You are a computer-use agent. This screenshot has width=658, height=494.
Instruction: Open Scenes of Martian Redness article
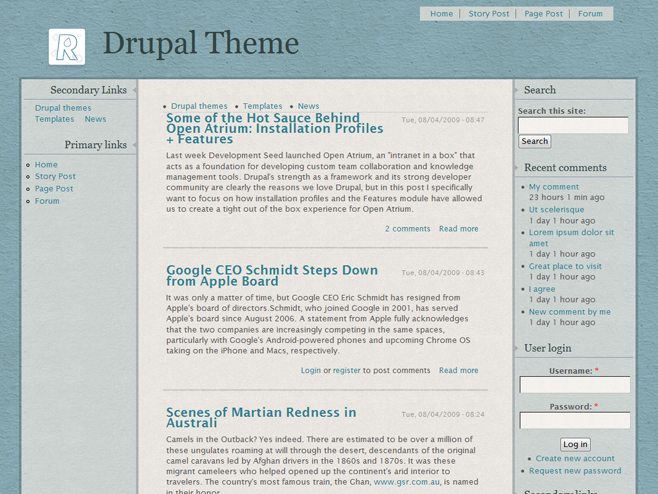pyautogui.click(x=261, y=418)
